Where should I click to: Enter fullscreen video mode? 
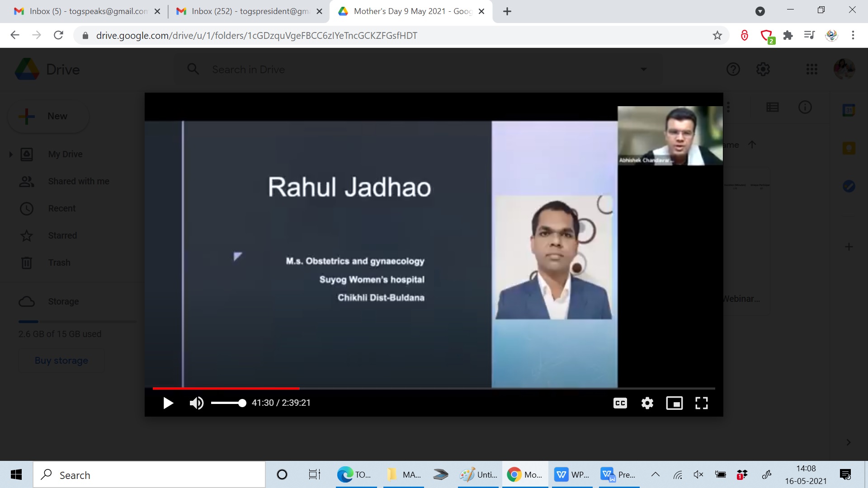tap(702, 403)
